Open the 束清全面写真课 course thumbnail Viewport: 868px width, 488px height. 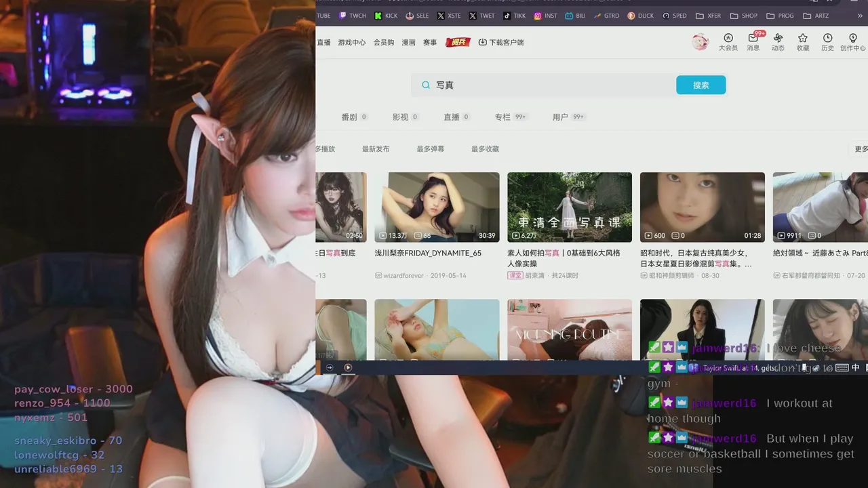(x=570, y=207)
